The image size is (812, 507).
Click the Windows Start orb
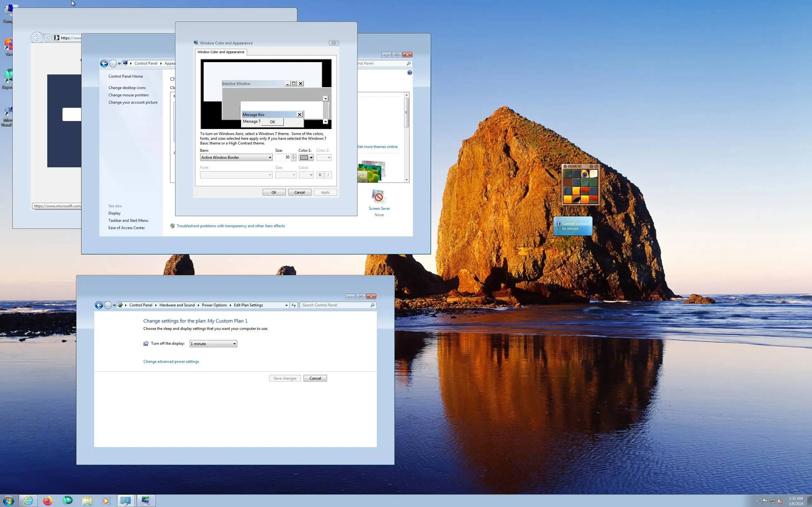click(8, 501)
